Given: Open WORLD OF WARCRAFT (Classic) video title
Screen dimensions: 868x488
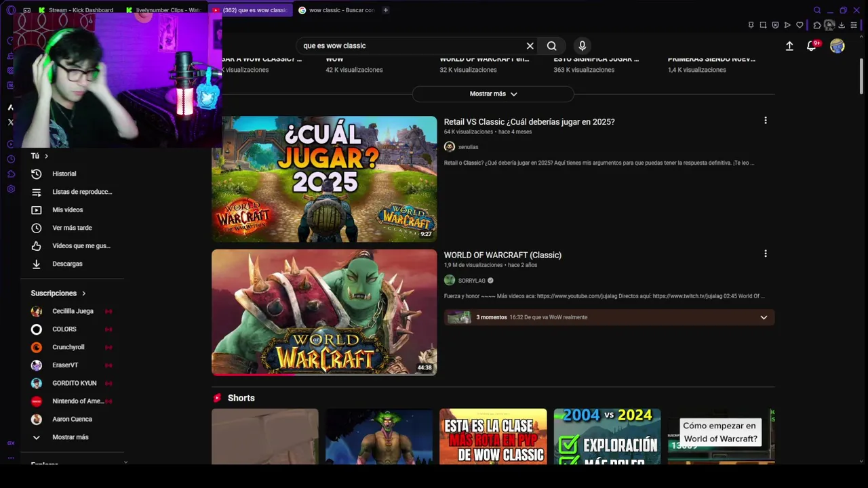Looking at the screenshot, I should pyautogui.click(x=502, y=255).
